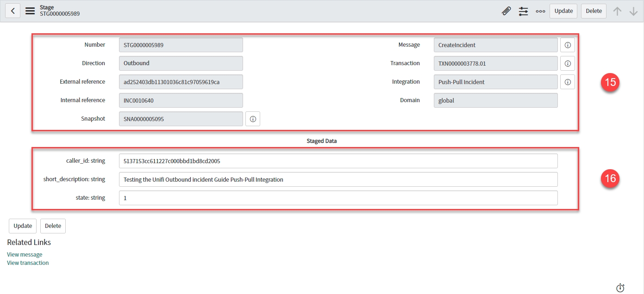Open the personalize form settings icon
Image resolution: width=644 pixels, height=294 pixels.
(523, 11)
